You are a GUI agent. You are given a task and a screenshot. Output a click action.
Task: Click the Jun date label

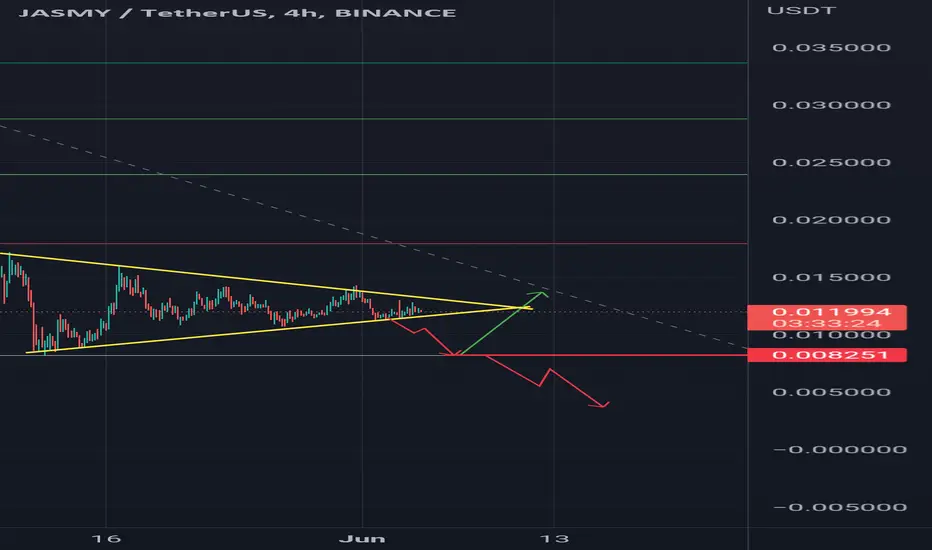pos(362,539)
